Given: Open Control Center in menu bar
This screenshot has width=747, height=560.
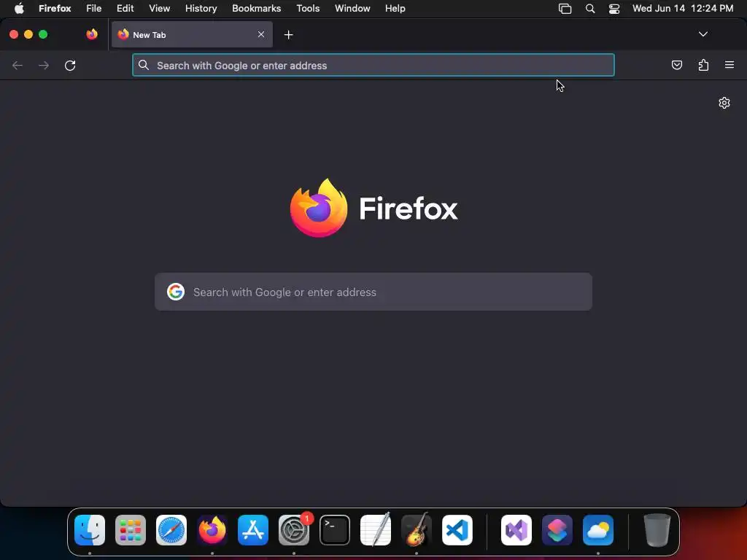Looking at the screenshot, I should pos(614,9).
